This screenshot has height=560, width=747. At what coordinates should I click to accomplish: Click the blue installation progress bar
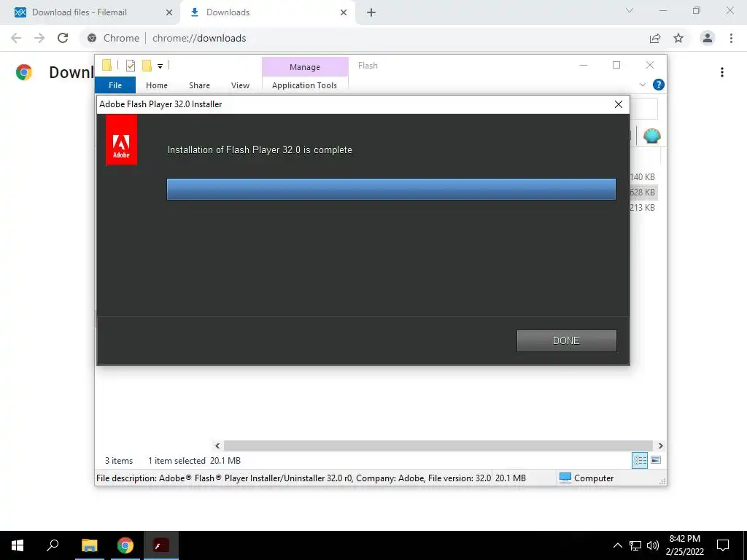391,189
